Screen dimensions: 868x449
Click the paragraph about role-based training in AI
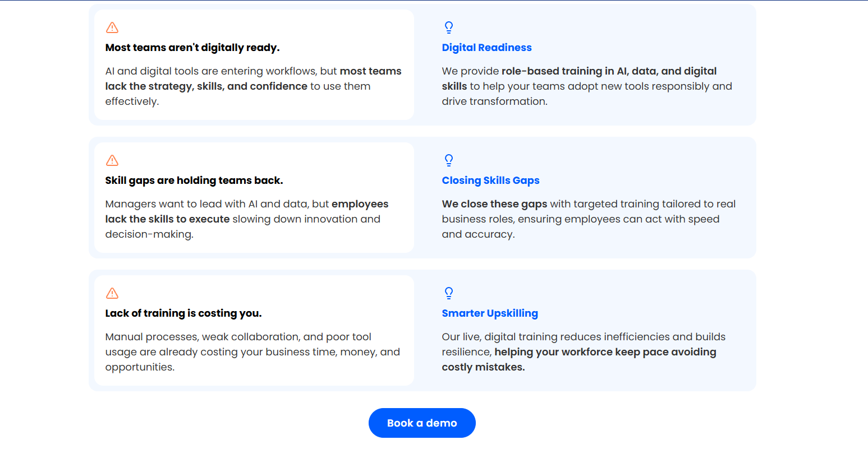click(x=586, y=86)
